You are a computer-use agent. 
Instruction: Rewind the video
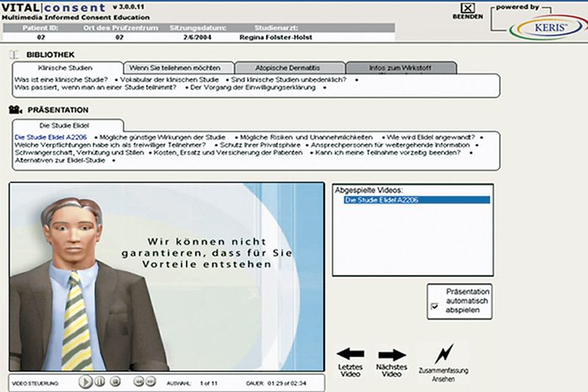coord(138,382)
